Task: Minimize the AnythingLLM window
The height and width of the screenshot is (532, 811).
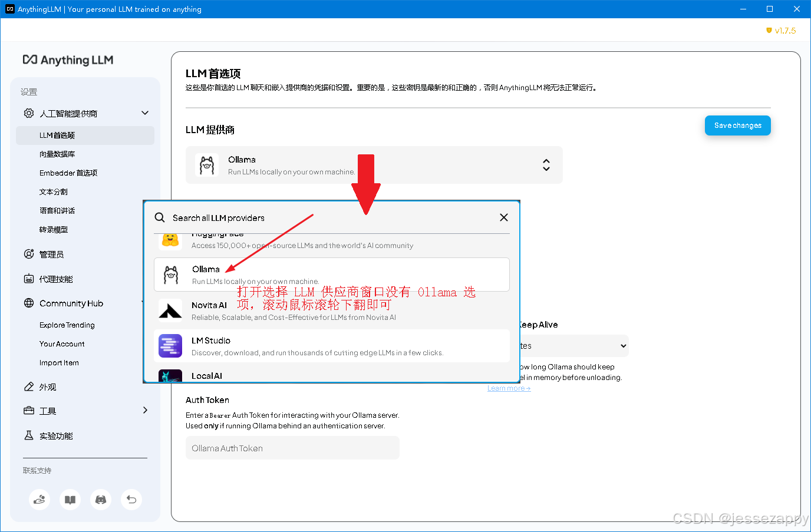Action: [x=743, y=9]
